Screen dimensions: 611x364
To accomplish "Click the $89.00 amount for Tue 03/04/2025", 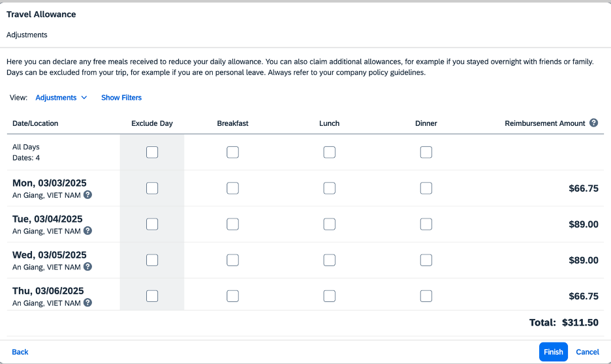I will [584, 224].
